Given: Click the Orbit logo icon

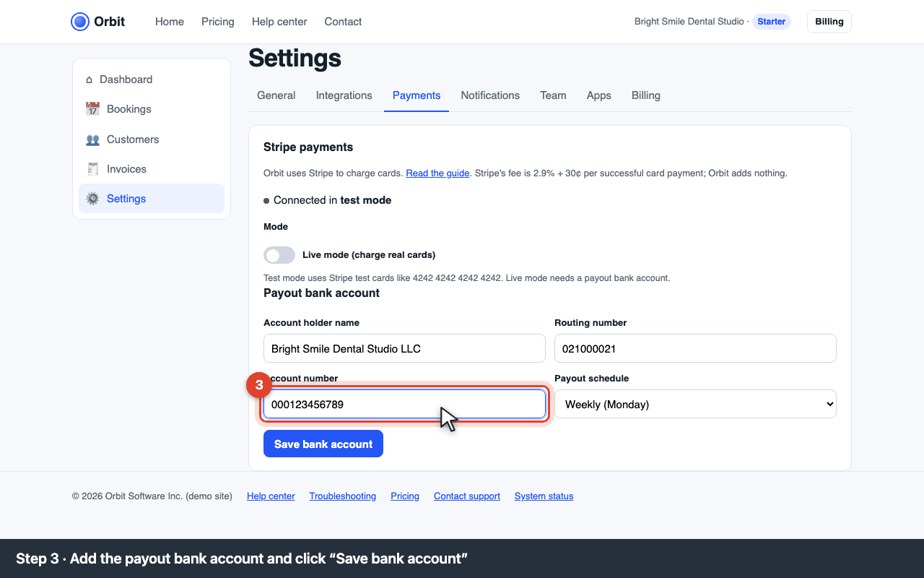Looking at the screenshot, I should [x=80, y=22].
